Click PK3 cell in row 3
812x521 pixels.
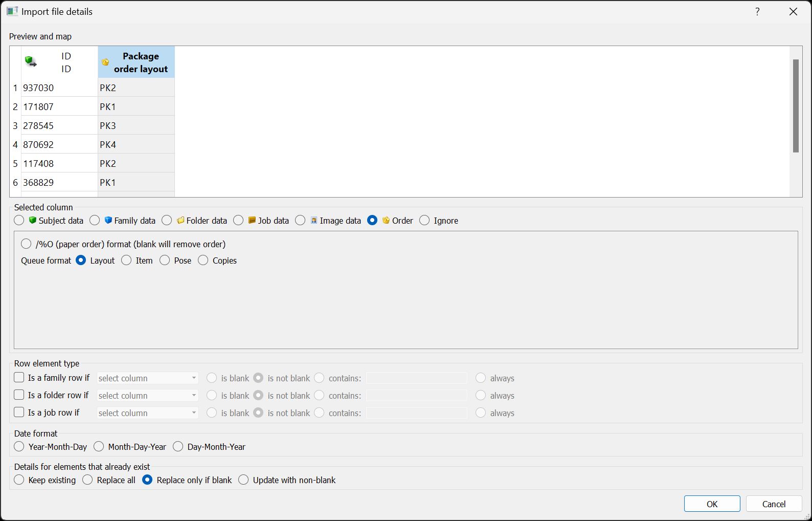click(x=136, y=125)
